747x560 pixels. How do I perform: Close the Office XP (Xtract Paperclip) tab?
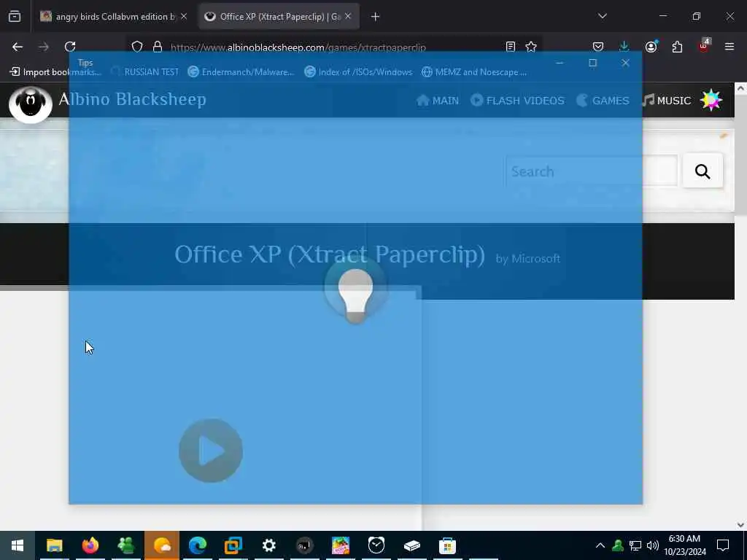click(348, 17)
